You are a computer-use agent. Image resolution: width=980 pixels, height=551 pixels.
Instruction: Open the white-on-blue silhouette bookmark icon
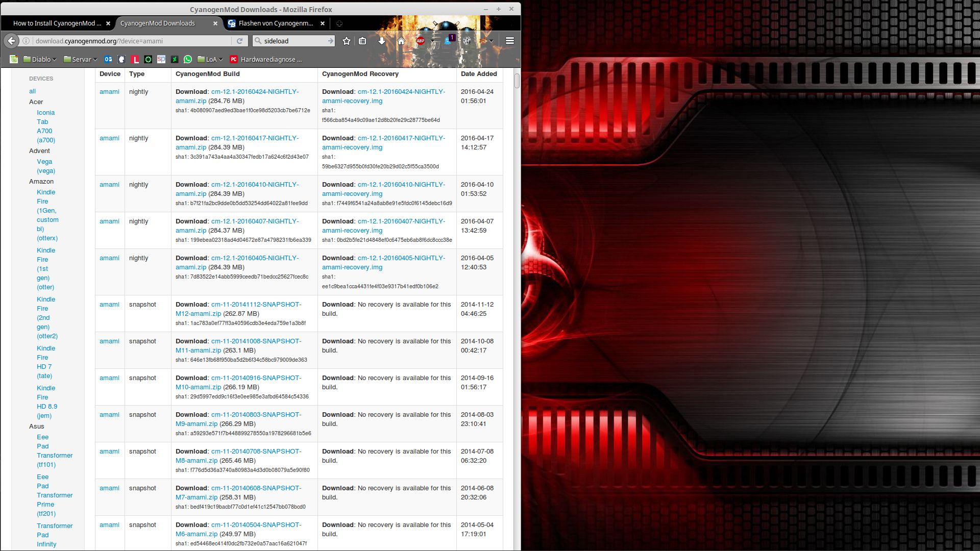coord(121,59)
